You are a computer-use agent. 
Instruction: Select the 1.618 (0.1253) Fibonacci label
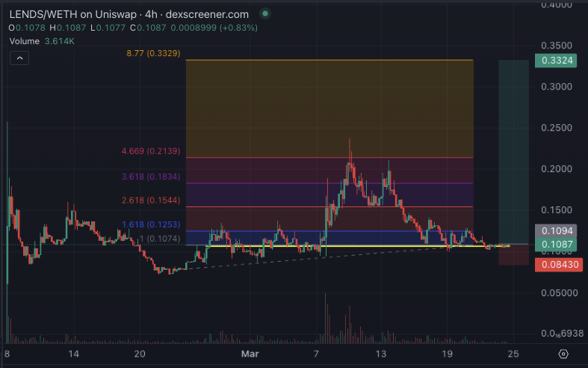[151, 224]
